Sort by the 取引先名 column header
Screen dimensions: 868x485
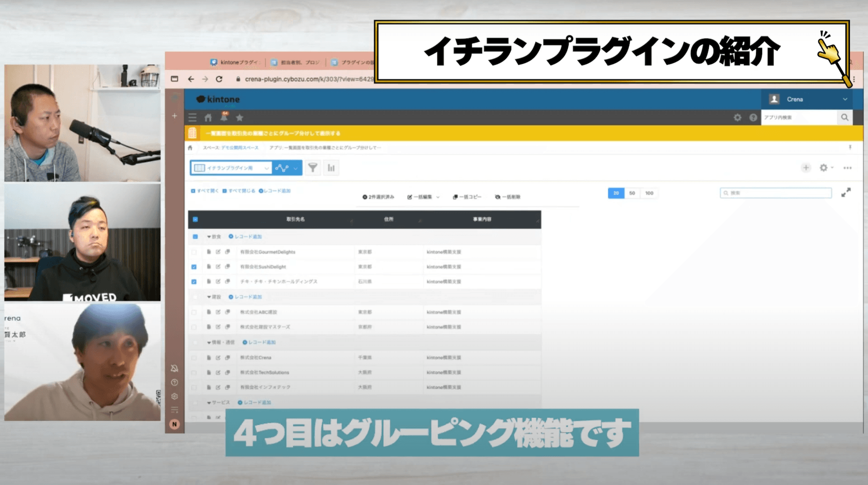296,219
